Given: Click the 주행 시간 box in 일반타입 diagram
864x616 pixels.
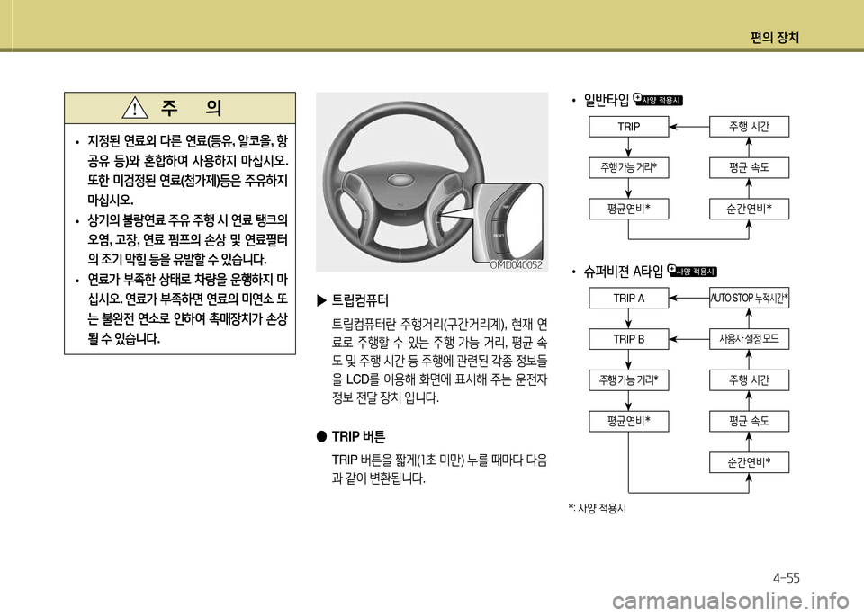Looking at the screenshot, I should [749, 127].
